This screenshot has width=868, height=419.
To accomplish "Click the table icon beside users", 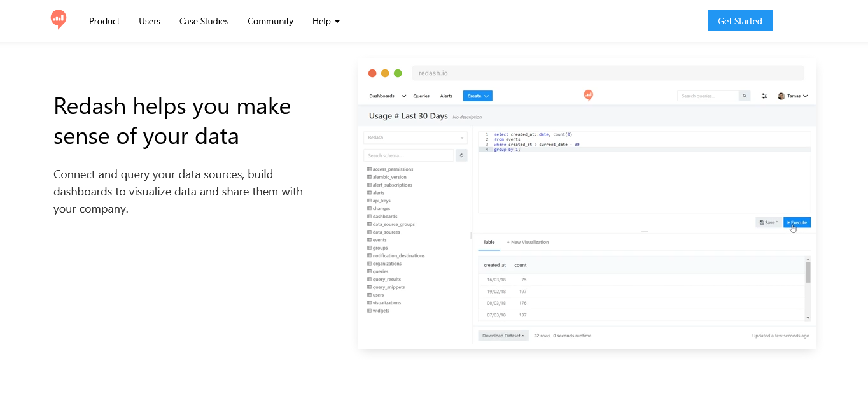I will (x=369, y=295).
